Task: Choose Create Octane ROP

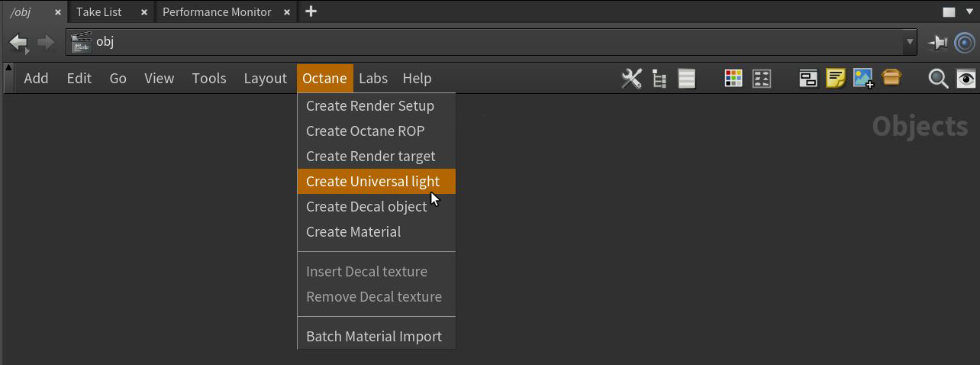Action: tap(365, 131)
